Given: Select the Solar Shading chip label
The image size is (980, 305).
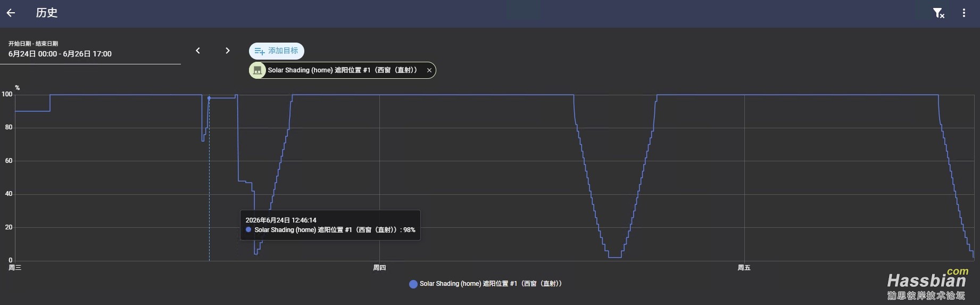Looking at the screenshot, I should pos(342,70).
